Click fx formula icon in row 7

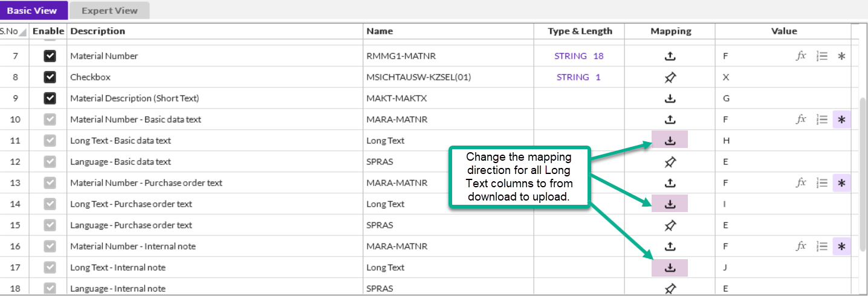[x=801, y=56]
